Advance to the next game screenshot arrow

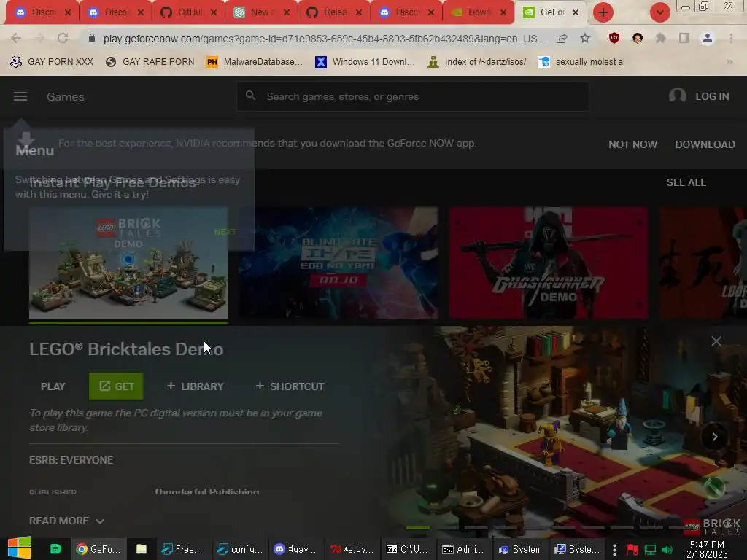(x=715, y=437)
